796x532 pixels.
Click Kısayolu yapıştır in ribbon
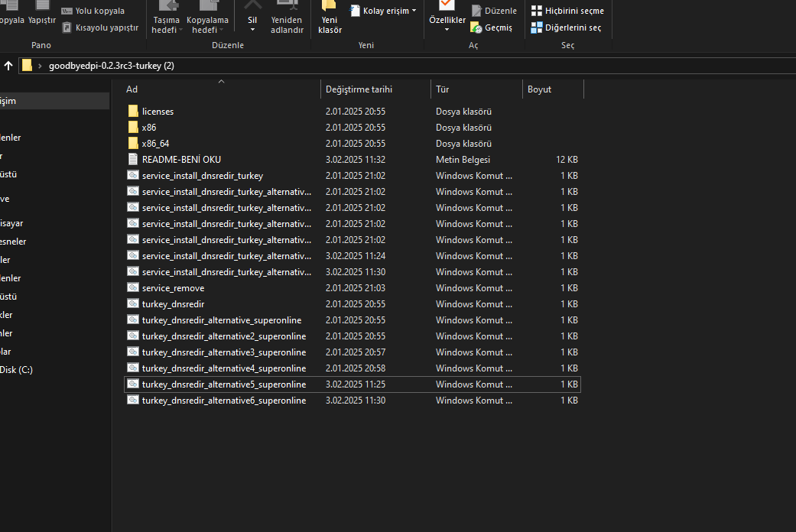click(x=100, y=28)
